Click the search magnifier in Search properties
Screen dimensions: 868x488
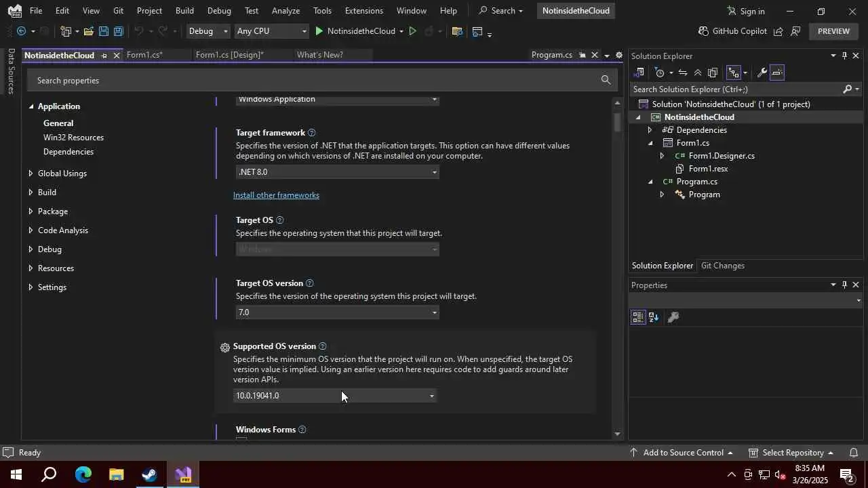pos(606,80)
